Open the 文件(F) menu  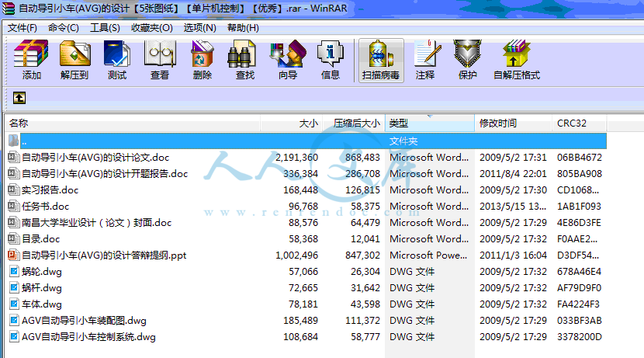(23, 28)
